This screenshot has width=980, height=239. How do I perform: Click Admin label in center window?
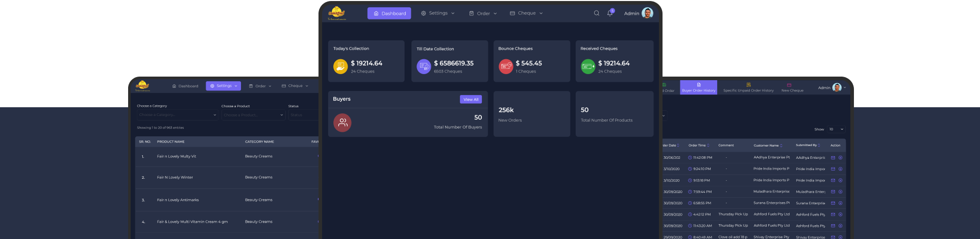631,13
